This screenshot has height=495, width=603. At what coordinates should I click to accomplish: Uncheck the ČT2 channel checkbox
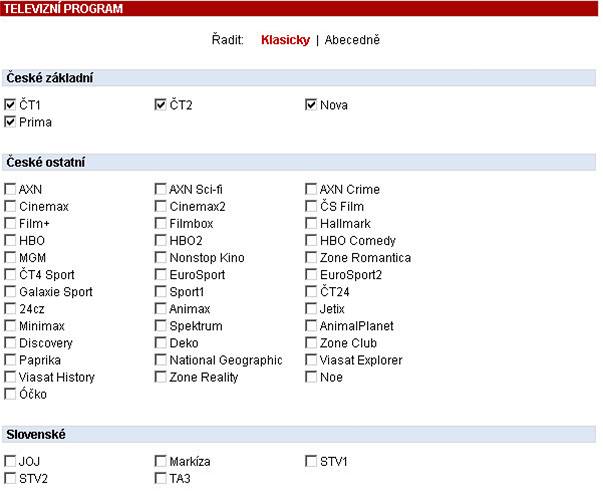160,105
